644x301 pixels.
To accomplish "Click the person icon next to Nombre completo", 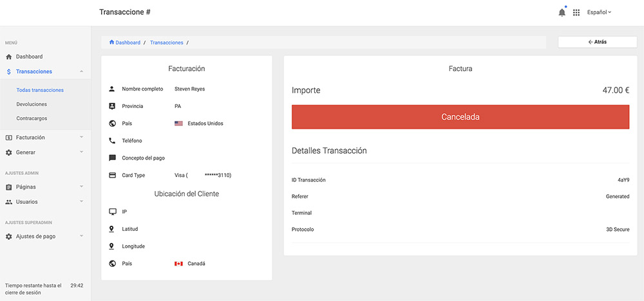I will pos(112,89).
